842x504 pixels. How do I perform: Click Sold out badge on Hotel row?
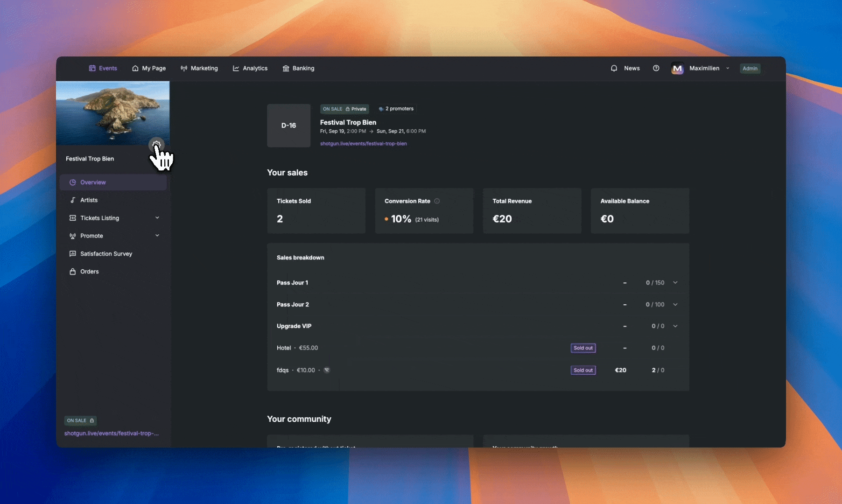pyautogui.click(x=583, y=348)
